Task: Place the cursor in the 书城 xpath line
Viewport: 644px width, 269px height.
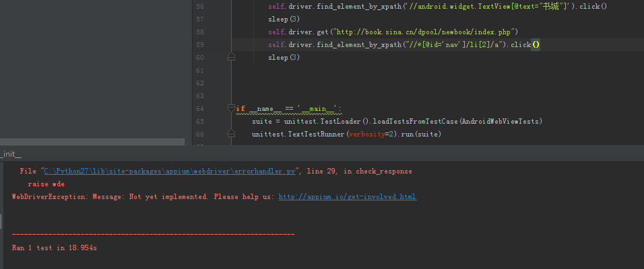Action: click(437, 7)
